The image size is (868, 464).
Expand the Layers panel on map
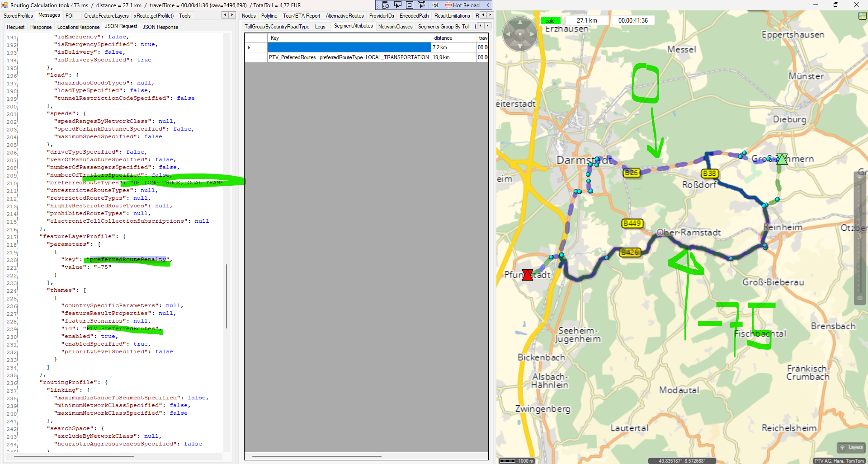click(x=851, y=447)
